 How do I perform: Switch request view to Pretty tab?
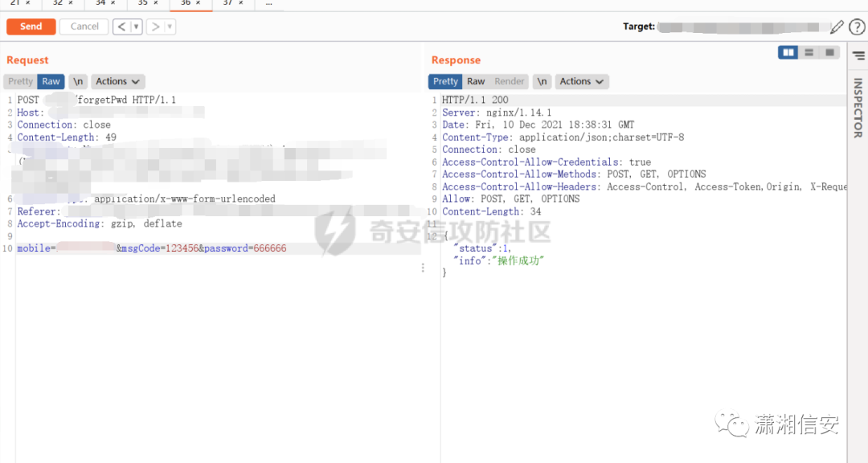[20, 81]
